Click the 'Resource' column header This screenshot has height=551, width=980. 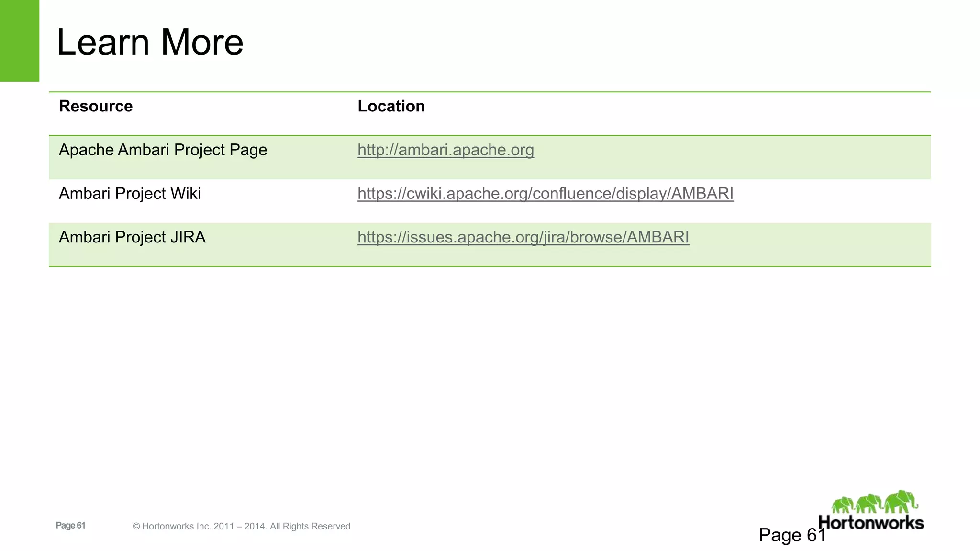(96, 106)
